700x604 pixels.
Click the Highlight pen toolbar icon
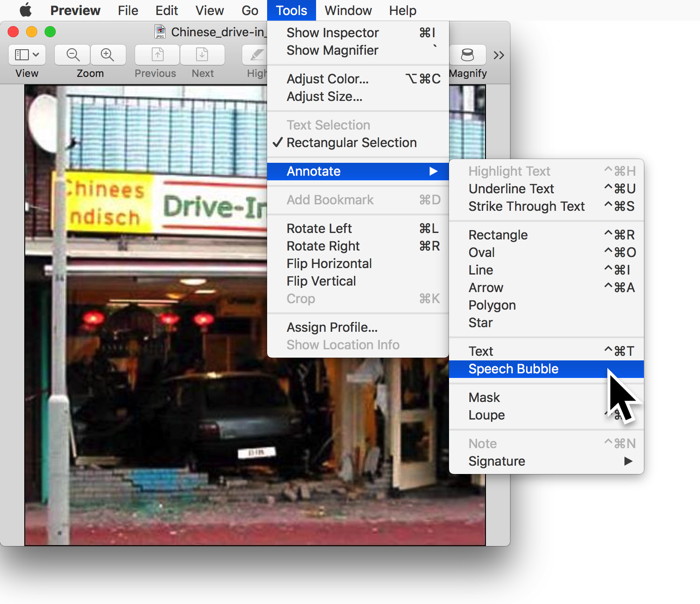255,55
